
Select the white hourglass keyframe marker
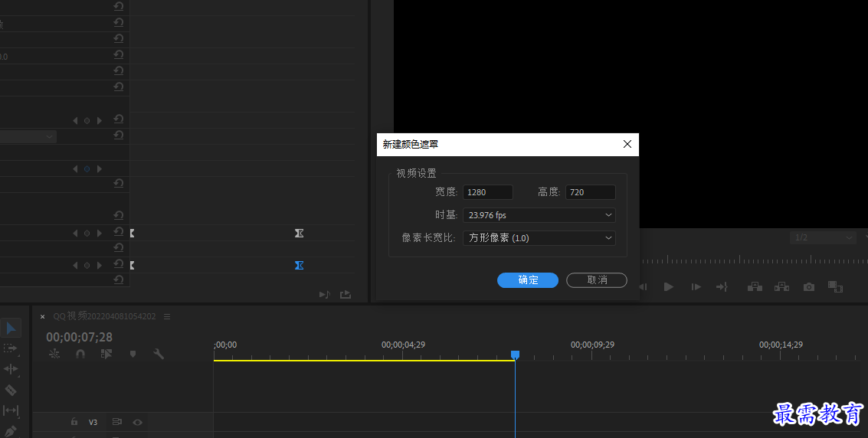coord(299,234)
